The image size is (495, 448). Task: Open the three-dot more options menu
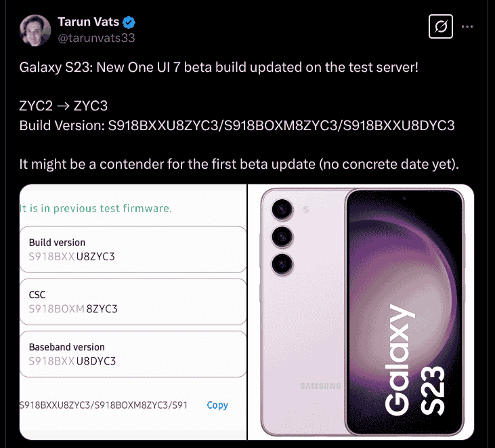[467, 26]
